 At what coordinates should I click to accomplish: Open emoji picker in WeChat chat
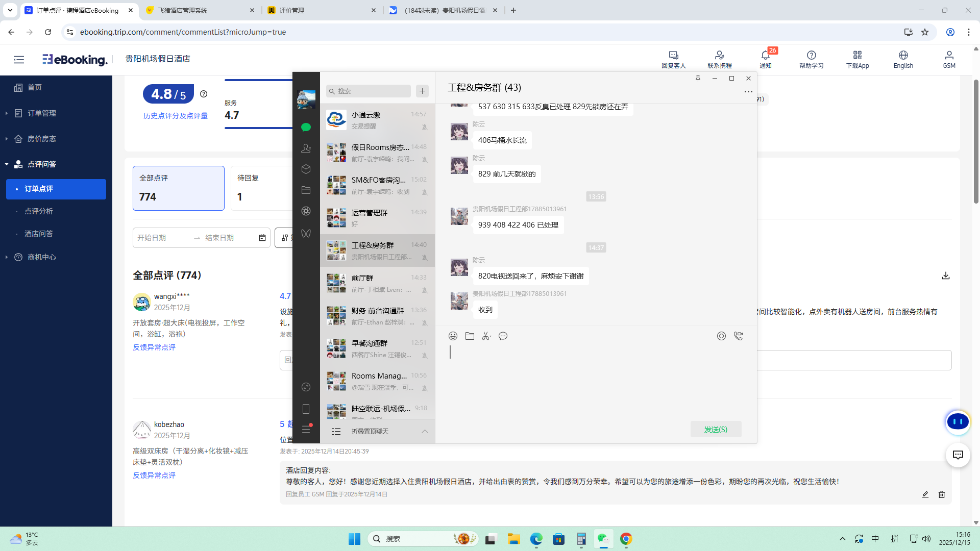tap(453, 336)
